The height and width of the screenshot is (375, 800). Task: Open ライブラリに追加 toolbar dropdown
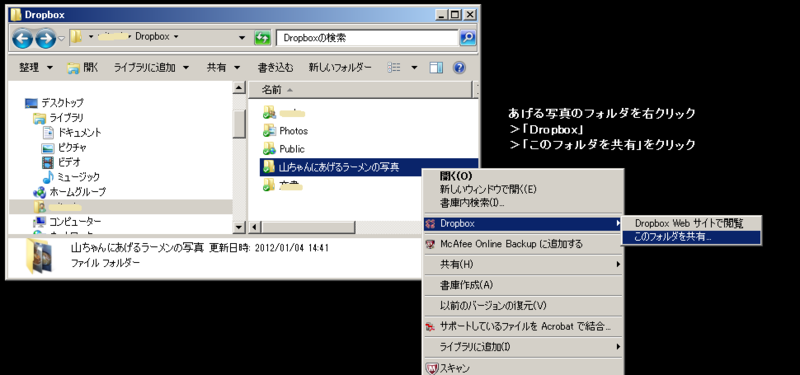coord(151,67)
